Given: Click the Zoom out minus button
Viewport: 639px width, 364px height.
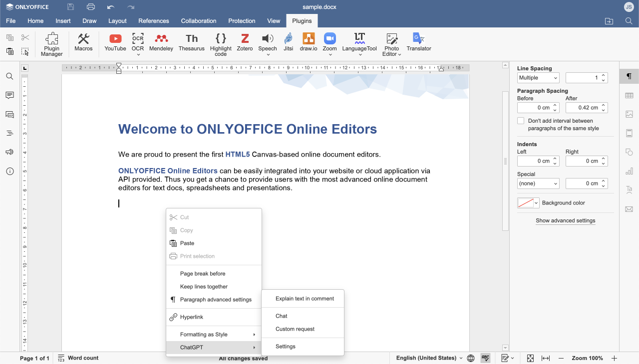Looking at the screenshot, I should (x=561, y=358).
